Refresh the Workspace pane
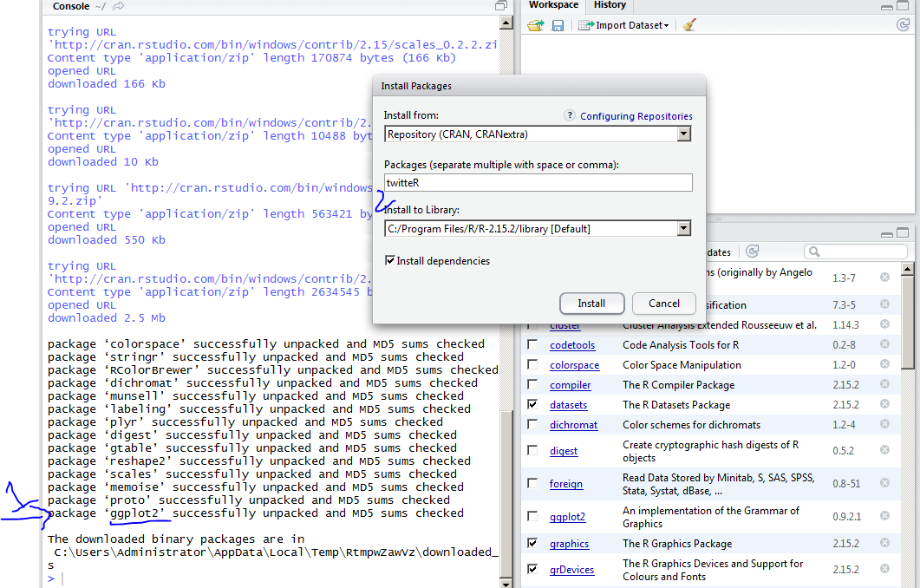Viewport: 920px width, 588px height. [x=903, y=24]
